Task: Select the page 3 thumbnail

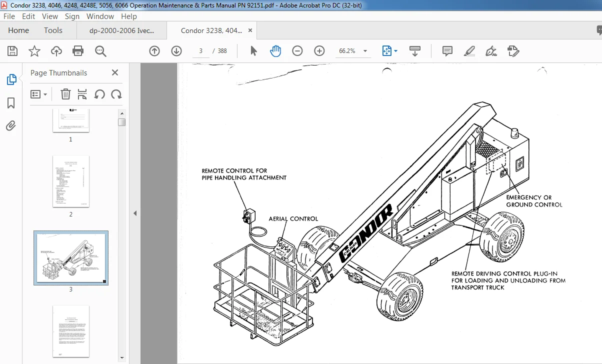Action: pos(71,257)
